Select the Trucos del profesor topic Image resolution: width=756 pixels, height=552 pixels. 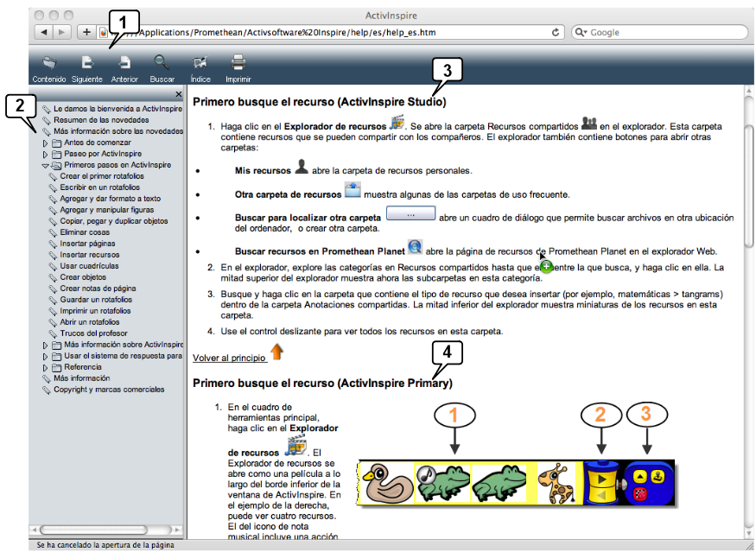tap(95, 333)
